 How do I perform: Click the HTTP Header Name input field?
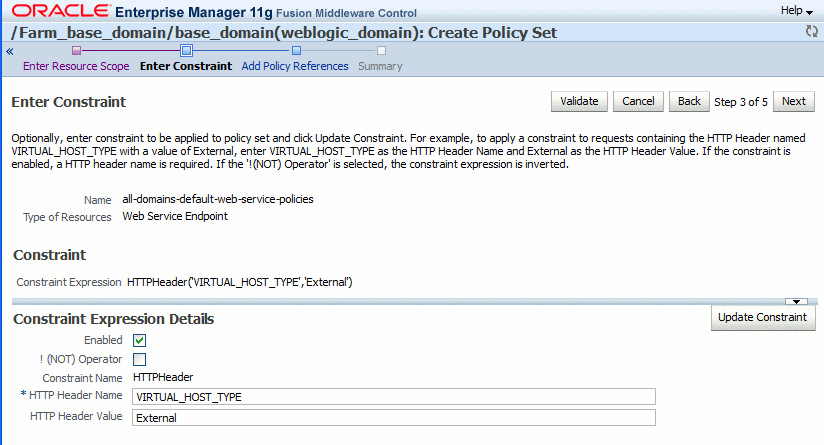[x=394, y=397]
